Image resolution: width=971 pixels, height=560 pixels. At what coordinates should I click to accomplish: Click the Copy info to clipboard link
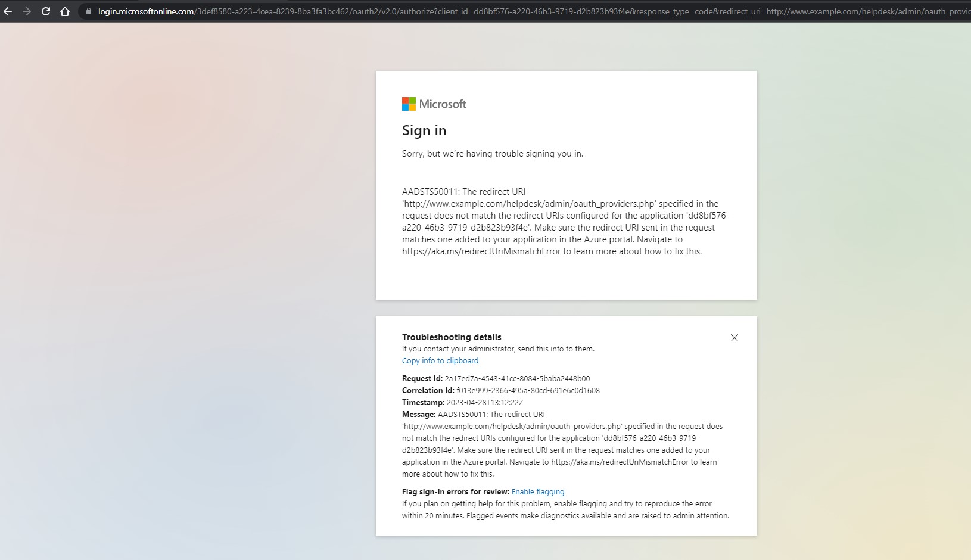click(440, 361)
